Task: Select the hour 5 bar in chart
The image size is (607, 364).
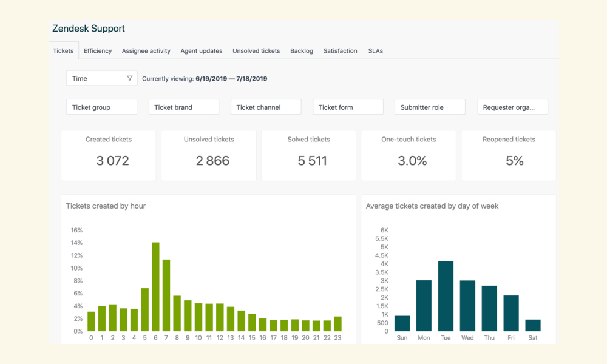Action: tap(145, 309)
